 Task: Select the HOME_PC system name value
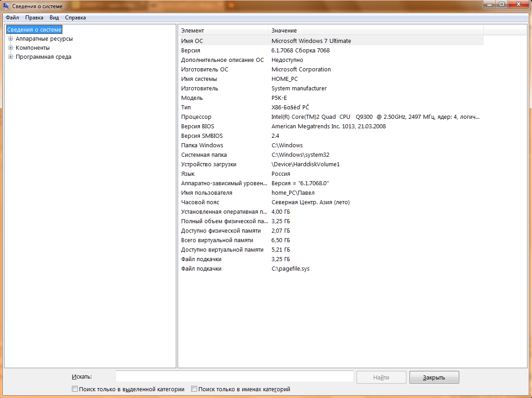point(285,79)
